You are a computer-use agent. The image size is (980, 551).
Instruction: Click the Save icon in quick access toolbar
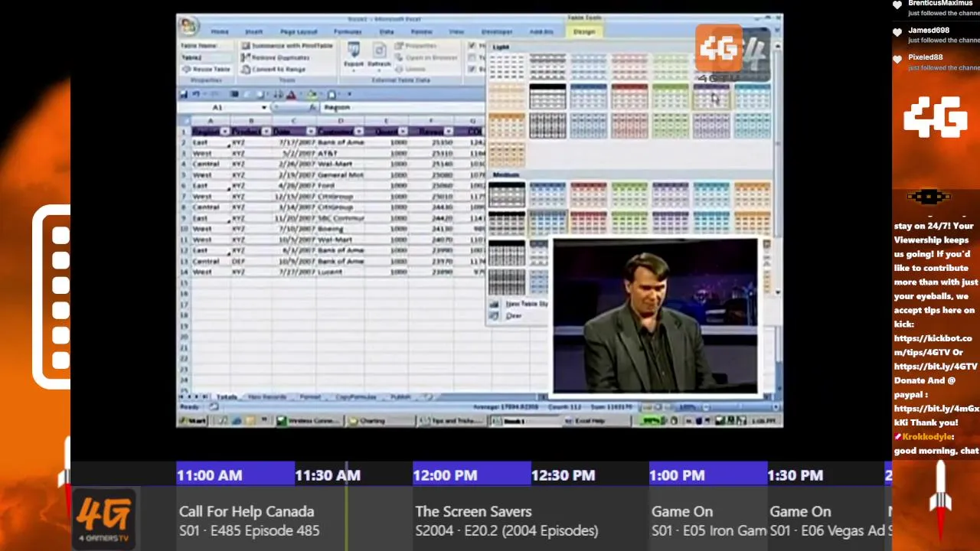pyautogui.click(x=184, y=94)
